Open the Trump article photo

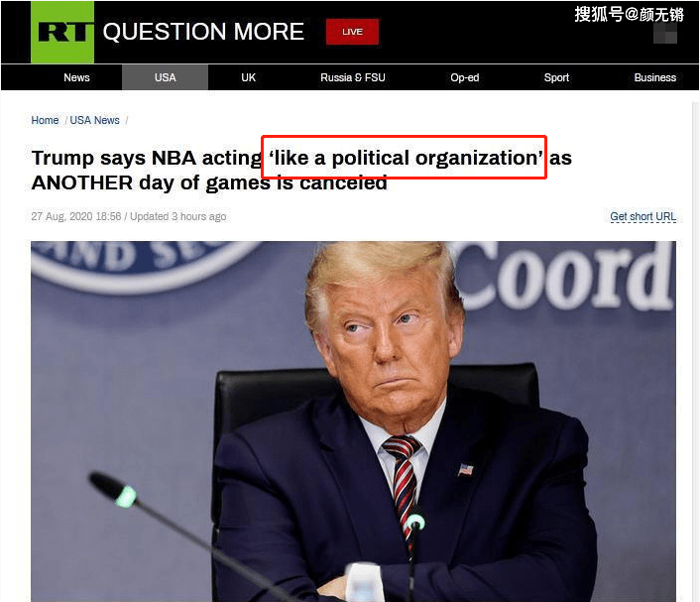point(353,421)
